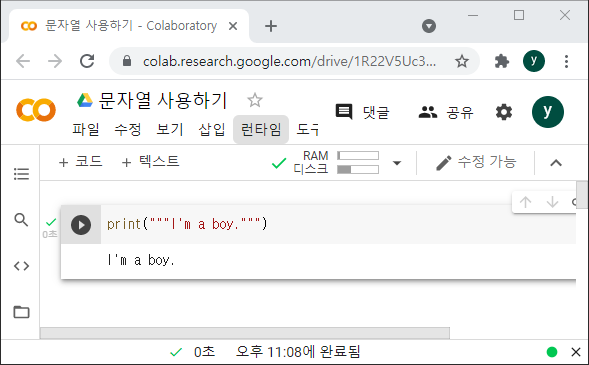This screenshot has height=365, width=589.
Task: Close the status bar with the X
Action: pos(576,352)
